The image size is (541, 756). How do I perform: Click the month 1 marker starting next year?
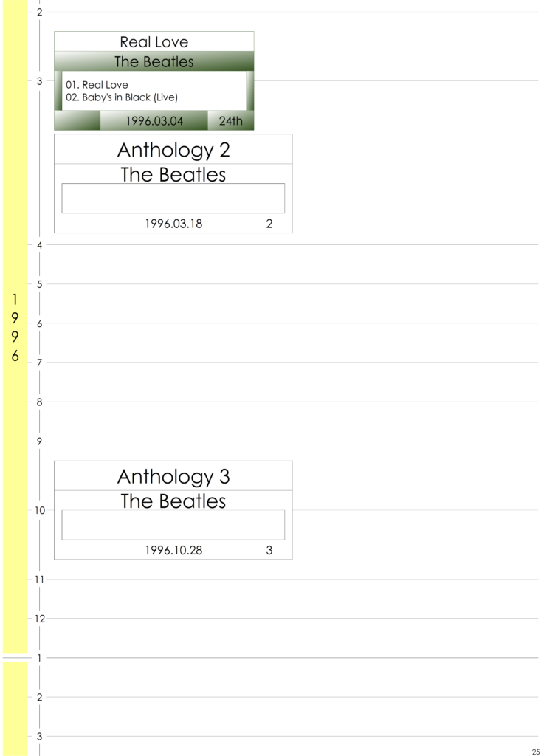point(39,658)
